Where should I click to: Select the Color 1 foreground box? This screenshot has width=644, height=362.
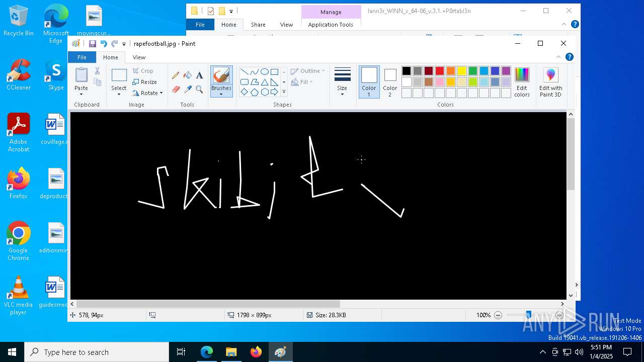point(369,82)
